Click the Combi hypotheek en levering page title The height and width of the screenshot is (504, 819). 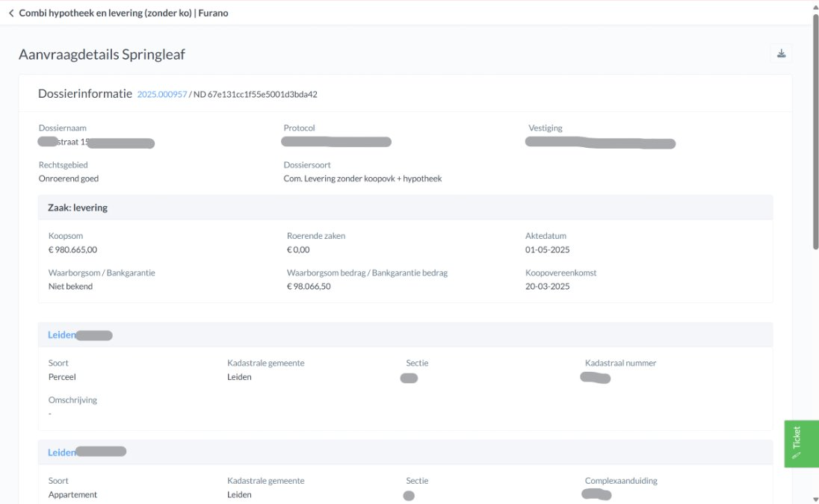123,13
